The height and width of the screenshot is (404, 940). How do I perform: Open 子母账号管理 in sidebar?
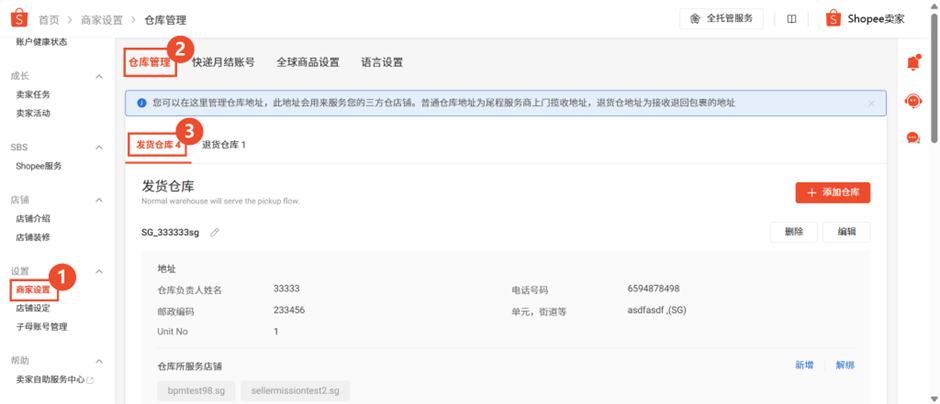click(x=41, y=327)
